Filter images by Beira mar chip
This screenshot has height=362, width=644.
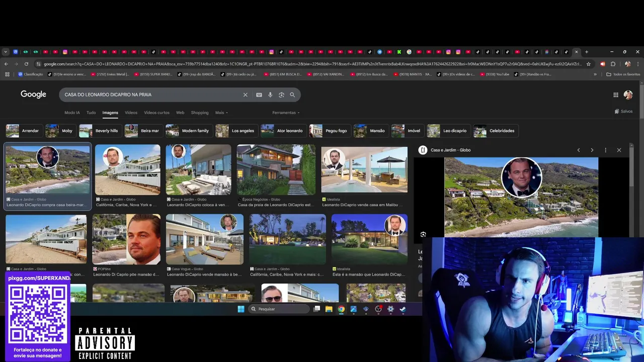143,131
